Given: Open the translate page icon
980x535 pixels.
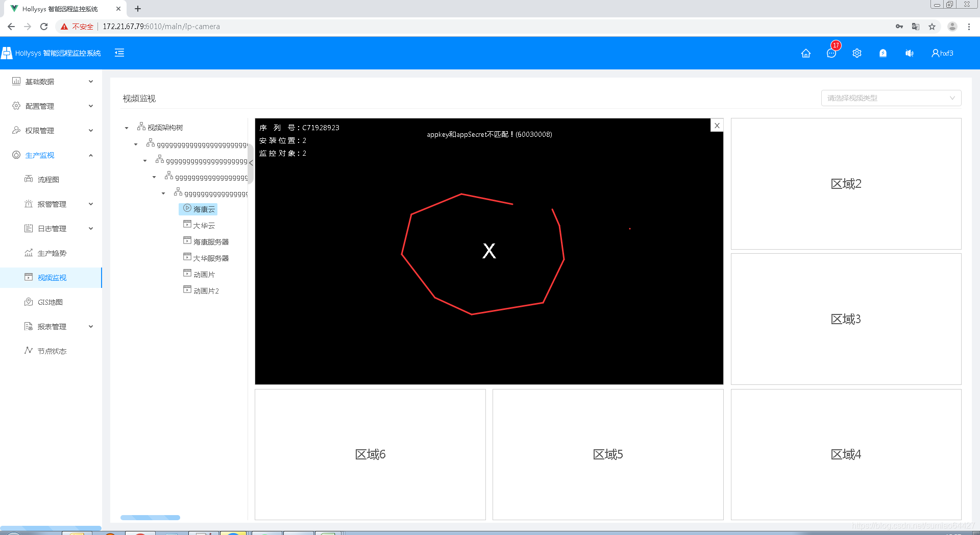Looking at the screenshot, I should coord(916,27).
